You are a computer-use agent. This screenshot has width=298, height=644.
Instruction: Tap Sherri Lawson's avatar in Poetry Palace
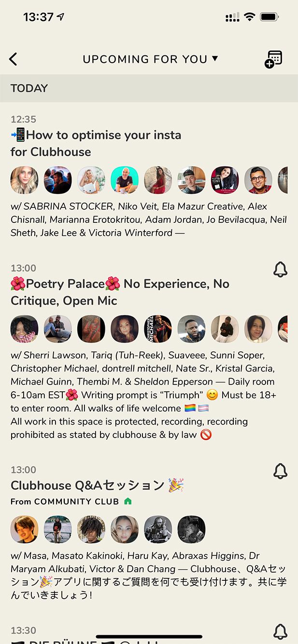pyautogui.click(x=24, y=329)
